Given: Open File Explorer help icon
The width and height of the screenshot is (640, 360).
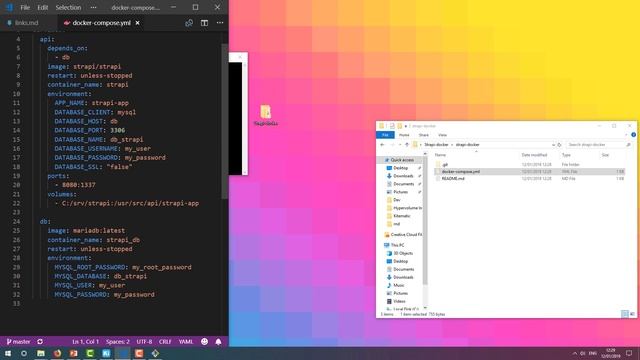Looking at the screenshot, I should click(633, 135).
